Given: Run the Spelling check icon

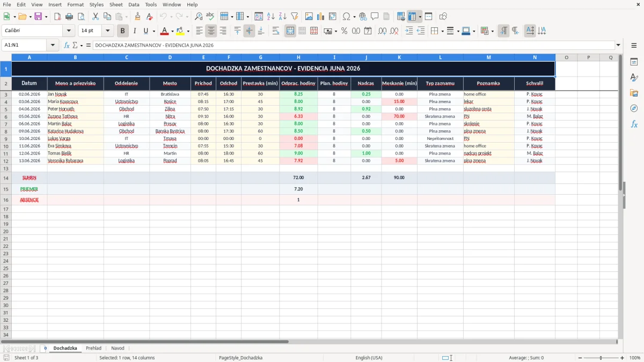Looking at the screenshot, I should 210,17.
